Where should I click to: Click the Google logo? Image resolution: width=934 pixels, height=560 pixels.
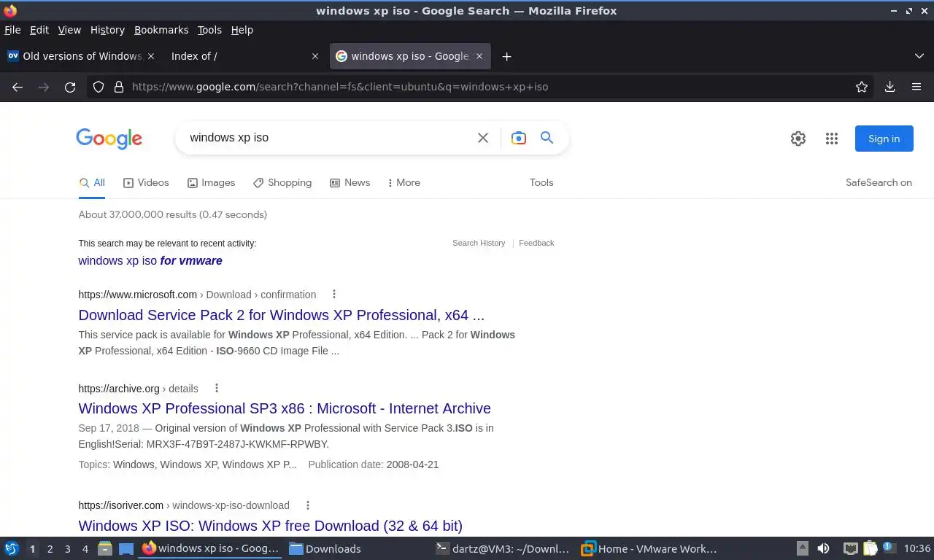tap(109, 139)
